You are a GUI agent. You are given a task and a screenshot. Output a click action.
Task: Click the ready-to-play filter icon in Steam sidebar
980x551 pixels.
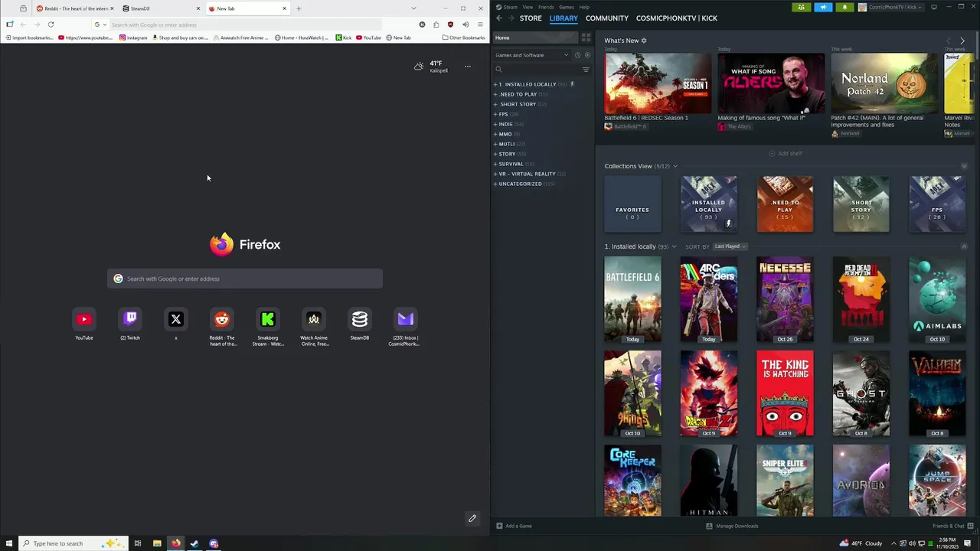[x=587, y=55]
